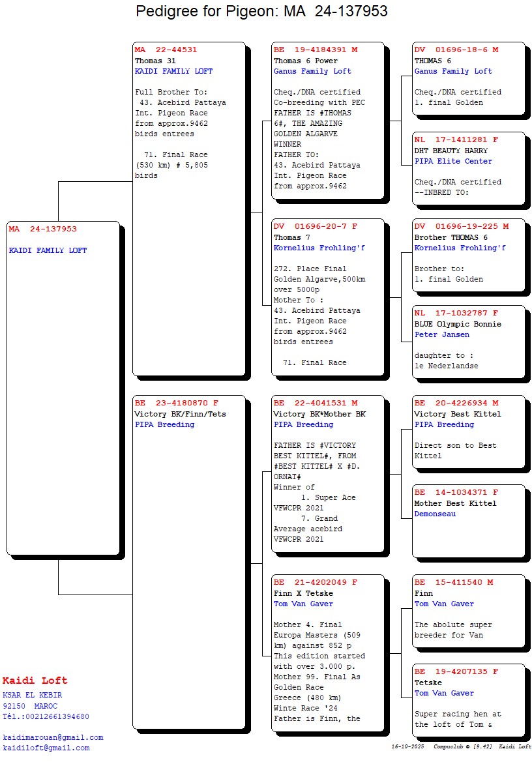This screenshot has height=764, width=532.
Task: Click ring number MA 22-44531
Action: 166,50
